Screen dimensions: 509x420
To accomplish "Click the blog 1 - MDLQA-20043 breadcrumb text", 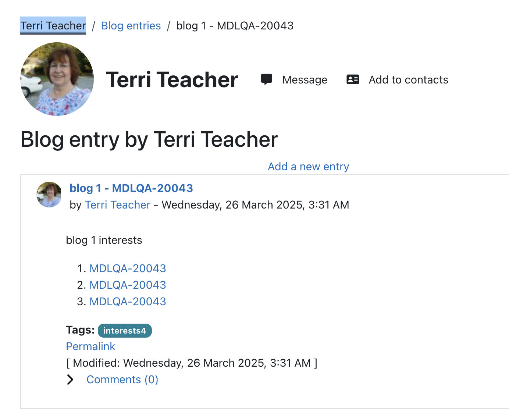I will pyautogui.click(x=235, y=26).
